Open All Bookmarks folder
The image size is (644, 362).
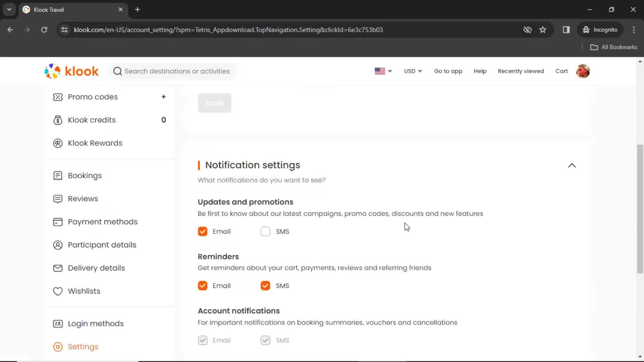pos(614,47)
